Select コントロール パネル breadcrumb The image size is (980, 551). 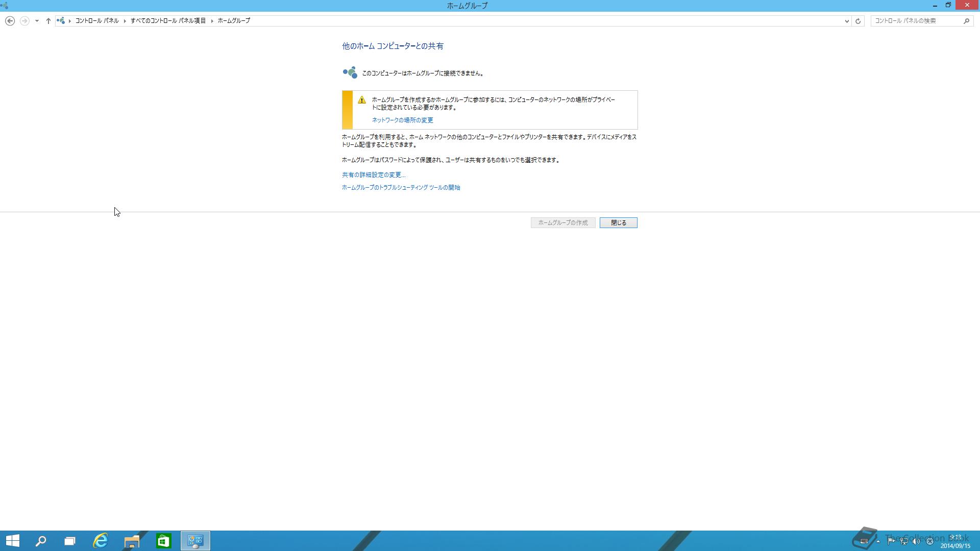click(x=97, y=21)
